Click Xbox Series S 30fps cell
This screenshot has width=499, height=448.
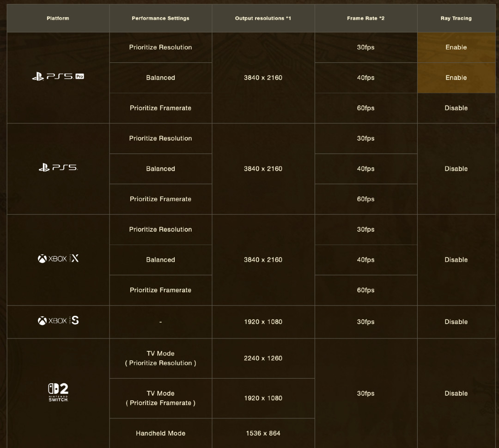click(365, 322)
